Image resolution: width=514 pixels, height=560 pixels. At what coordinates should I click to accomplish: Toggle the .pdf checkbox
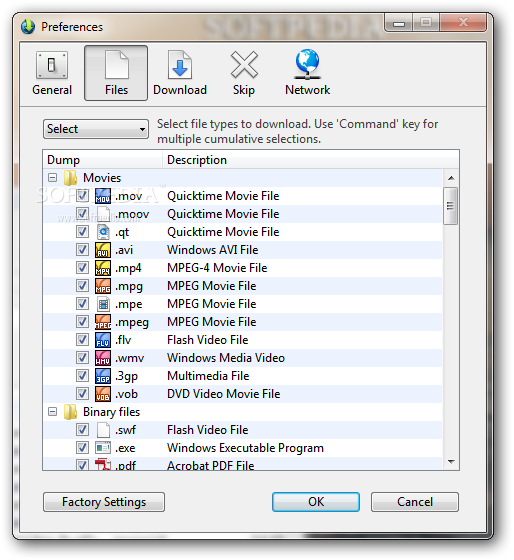click(82, 465)
